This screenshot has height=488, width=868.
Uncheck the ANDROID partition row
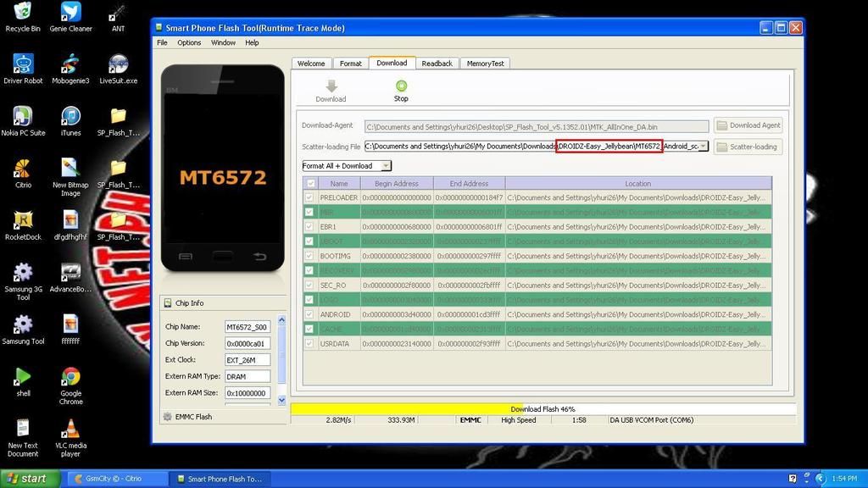tap(310, 314)
